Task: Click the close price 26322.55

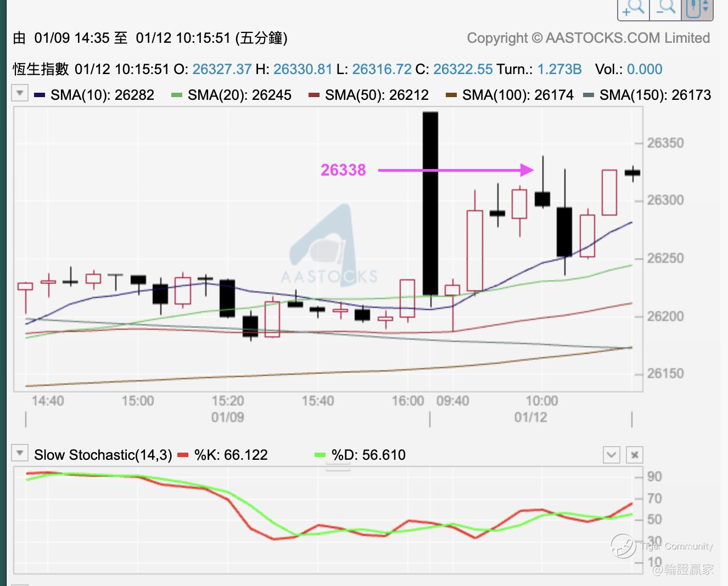Action: click(463, 69)
